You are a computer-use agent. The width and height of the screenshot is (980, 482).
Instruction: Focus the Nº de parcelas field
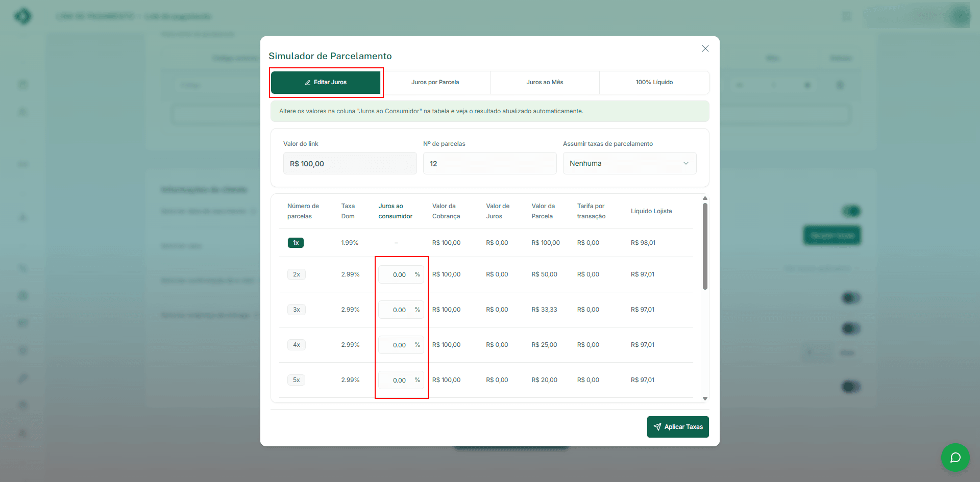(489, 164)
